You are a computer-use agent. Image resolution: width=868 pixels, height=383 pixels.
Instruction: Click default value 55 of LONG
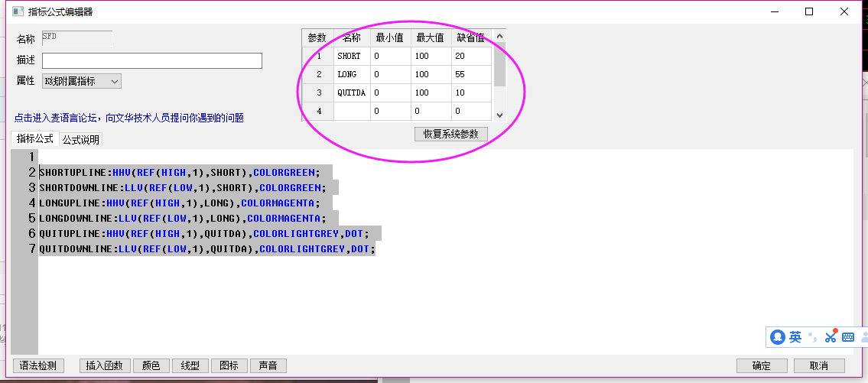(471, 74)
